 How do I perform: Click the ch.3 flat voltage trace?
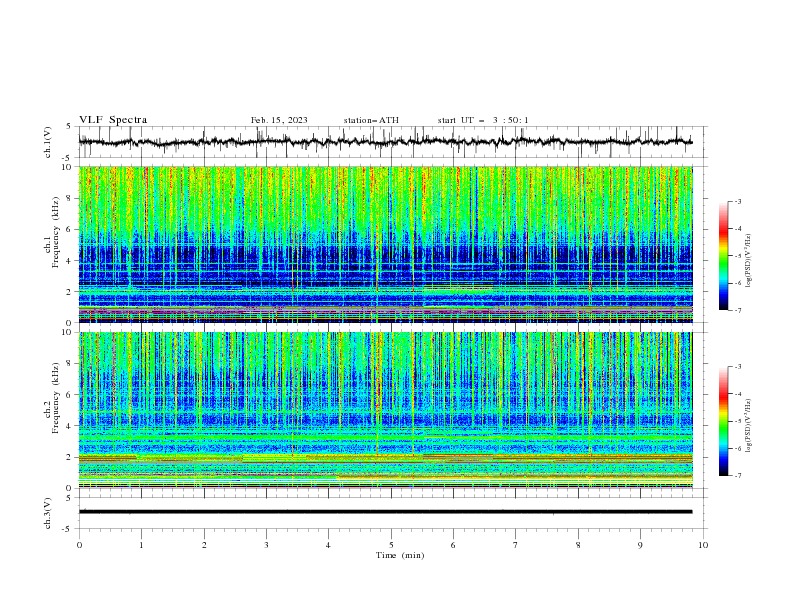click(385, 512)
